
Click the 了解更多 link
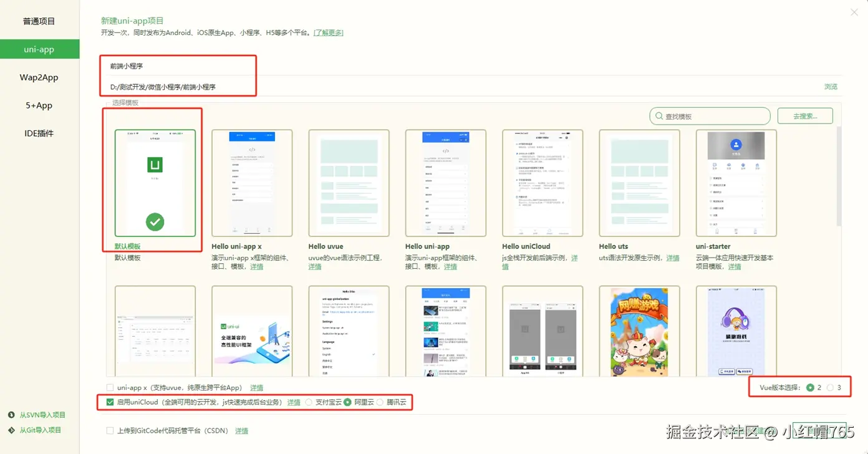coord(328,32)
